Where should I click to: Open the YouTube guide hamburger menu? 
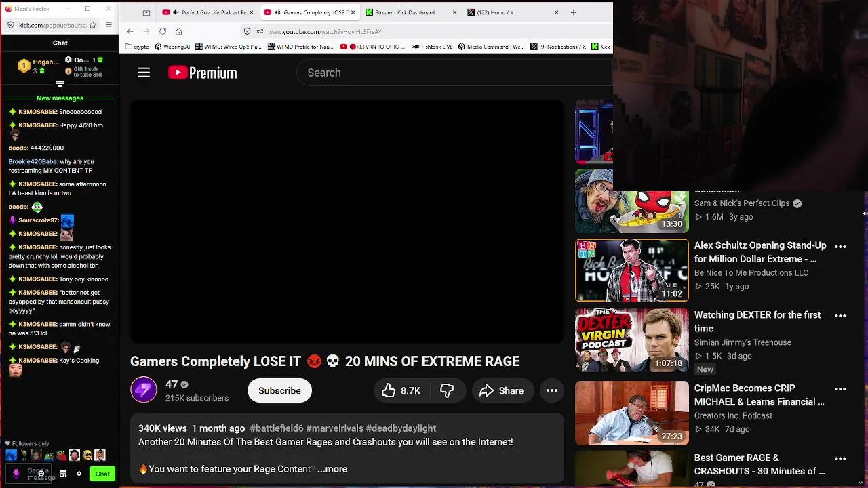(x=144, y=73)
